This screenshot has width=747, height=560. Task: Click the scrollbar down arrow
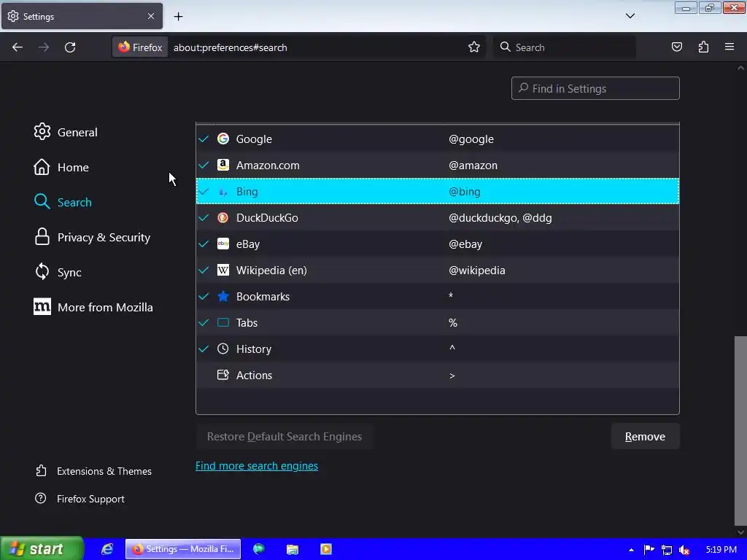coord(740,532)
